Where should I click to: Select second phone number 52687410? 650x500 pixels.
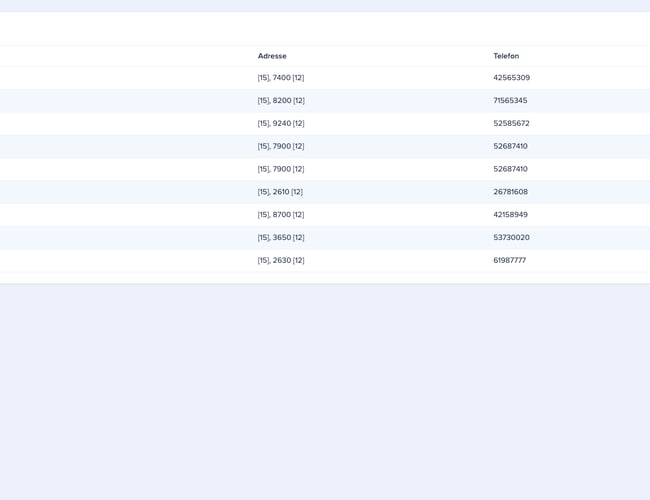click(510, 170)
